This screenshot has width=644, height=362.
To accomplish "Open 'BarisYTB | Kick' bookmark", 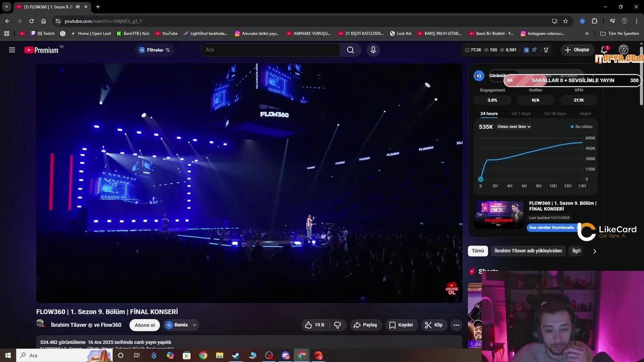I will click(x=133, y=34).
